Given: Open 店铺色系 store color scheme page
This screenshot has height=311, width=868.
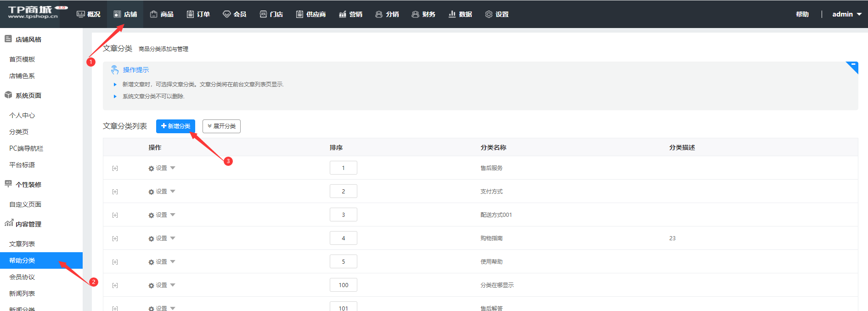Looking at the screenshot, I should point(22,76).
